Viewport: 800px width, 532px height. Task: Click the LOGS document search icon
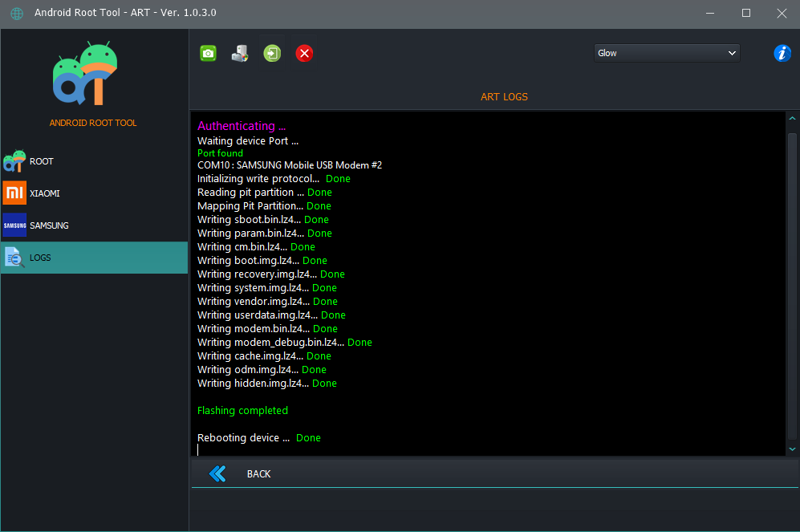point(14,258)
